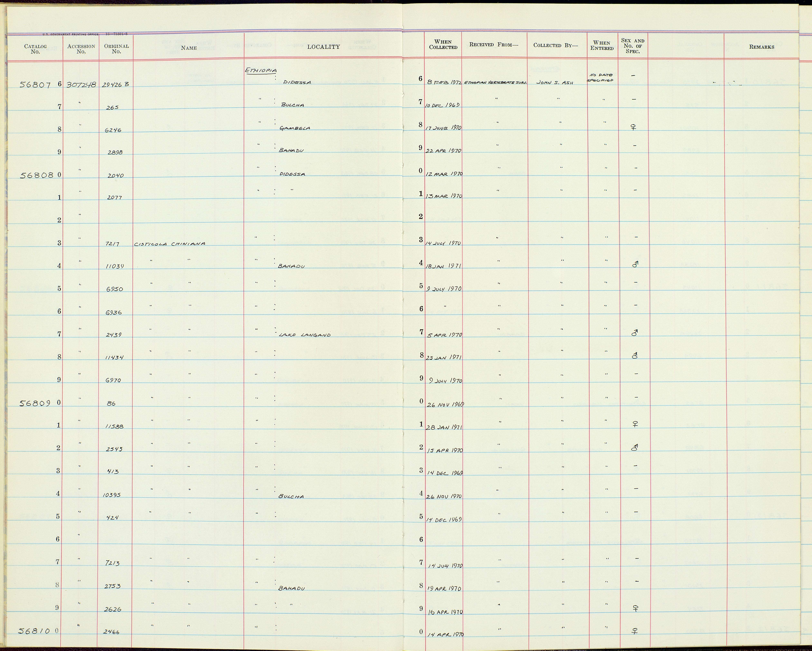Click the "Received From—" column header
Viewport: 812px width, 651px height.
click(x=494, y=44)
